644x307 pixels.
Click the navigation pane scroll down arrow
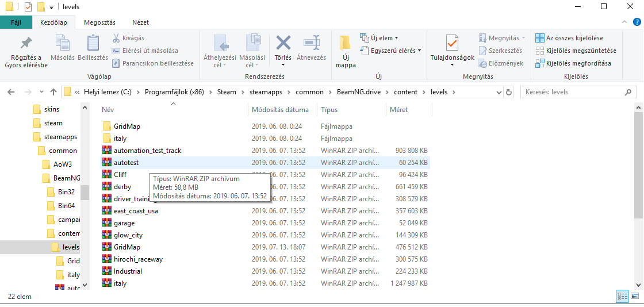point(85,285)
